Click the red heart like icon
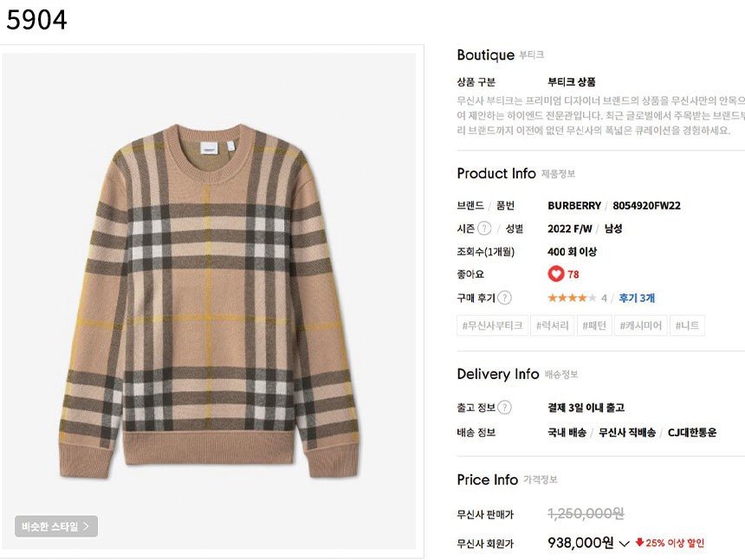This screenshot has height=560, width=745. [x=555, y=274]
